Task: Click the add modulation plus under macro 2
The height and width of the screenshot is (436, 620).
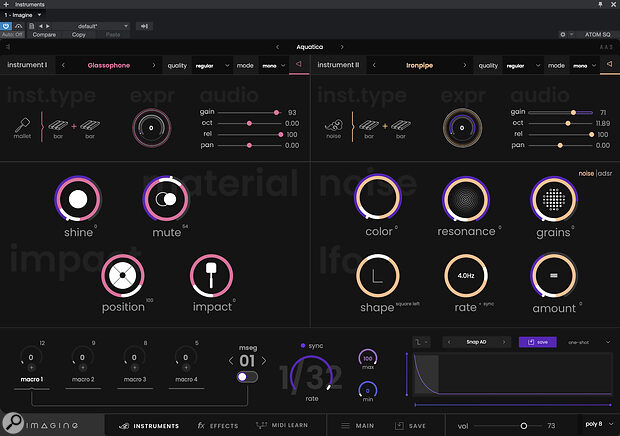Action: pyautogui.click(x=83, y=368)
